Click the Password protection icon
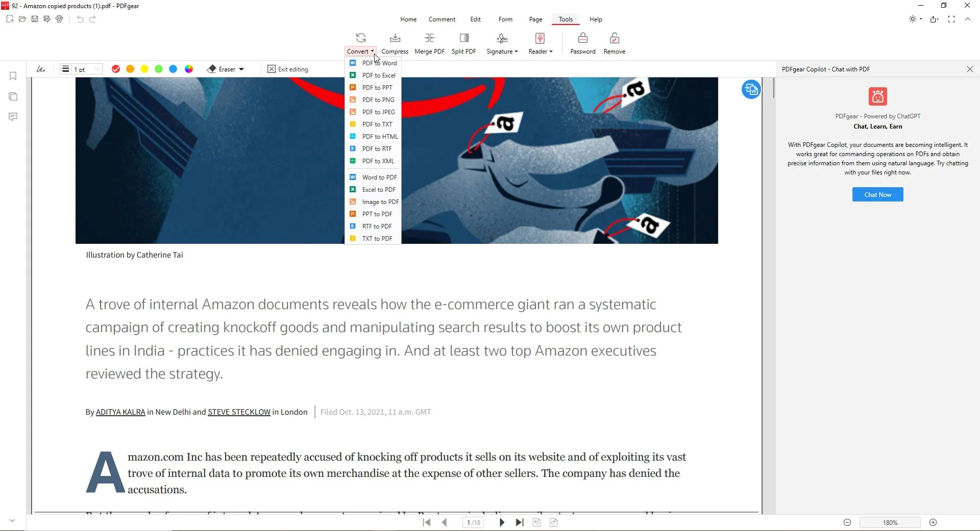Image resolution: width=980 pixels, height=531 pixels. tap(582, 39)
